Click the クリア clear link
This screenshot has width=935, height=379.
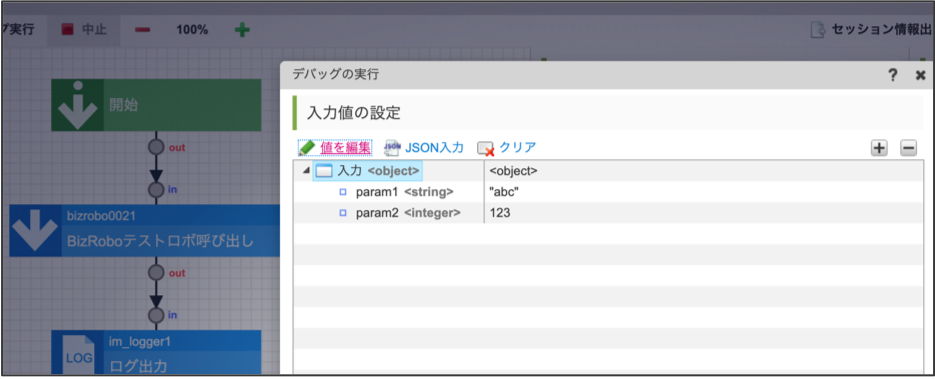518,147
